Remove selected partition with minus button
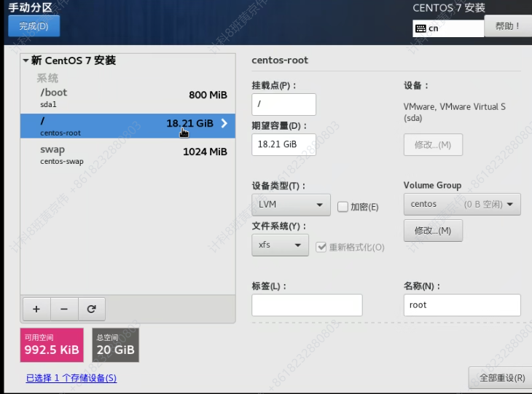This screenshot has height=394, width=532. coord(64,309)
